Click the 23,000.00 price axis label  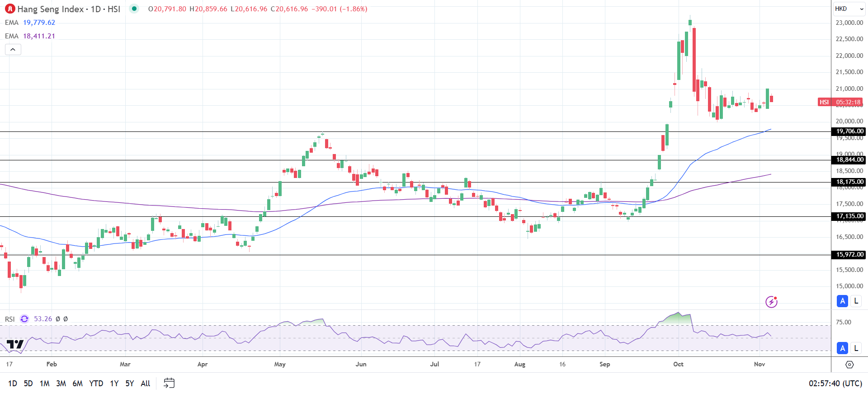click(849, 23)
